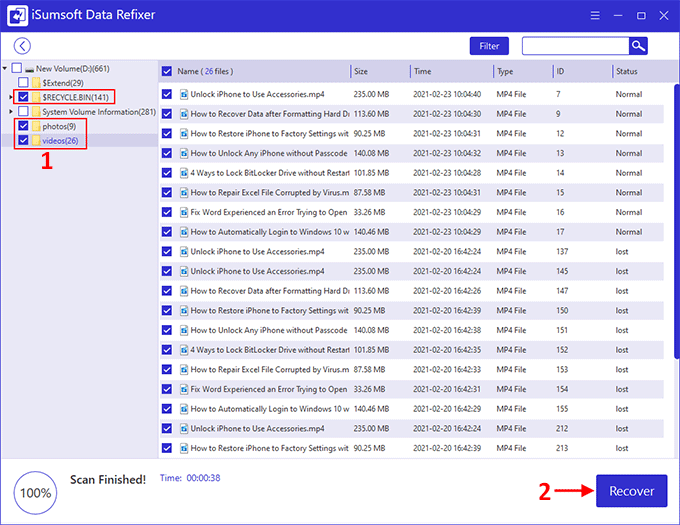Viewport: 680px width, 525px height.
Task: Click the $RECYCLE.BIN(141) folder icon
Action: click(x=36, y=97)
